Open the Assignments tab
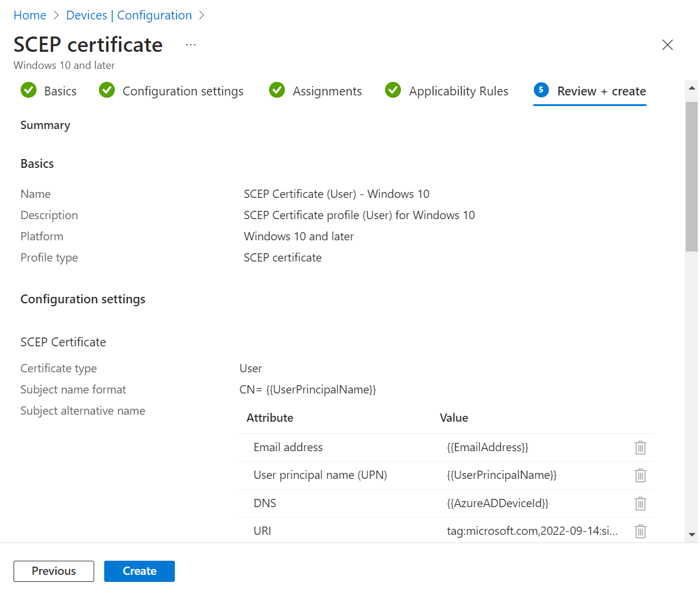 (315, 91)
